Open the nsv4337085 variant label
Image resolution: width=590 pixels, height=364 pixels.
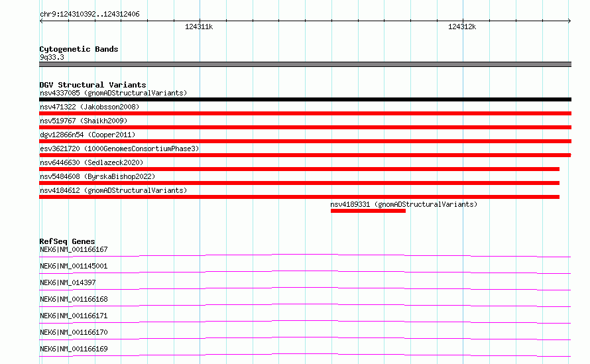[113, 93]
